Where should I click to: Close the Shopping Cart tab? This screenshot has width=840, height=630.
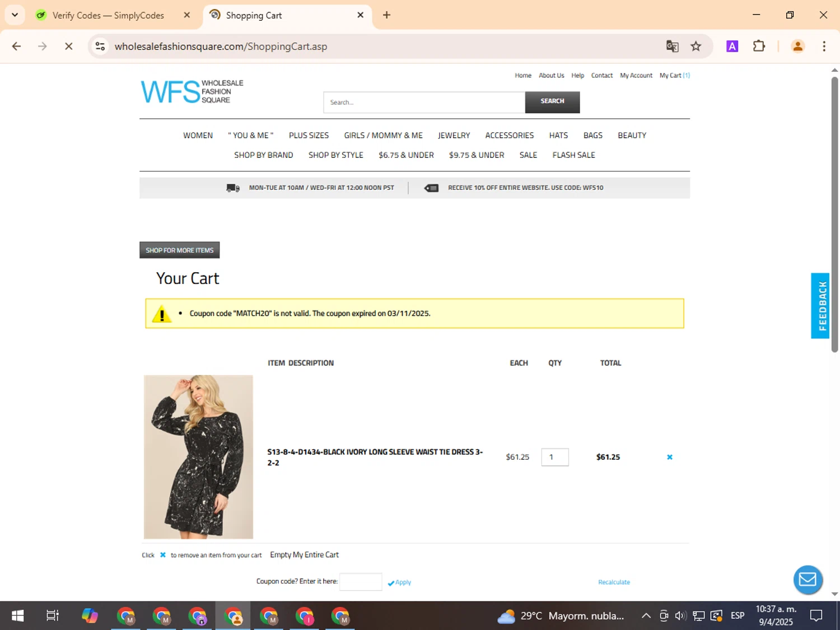pyautogui.click(x=360, y=15)
